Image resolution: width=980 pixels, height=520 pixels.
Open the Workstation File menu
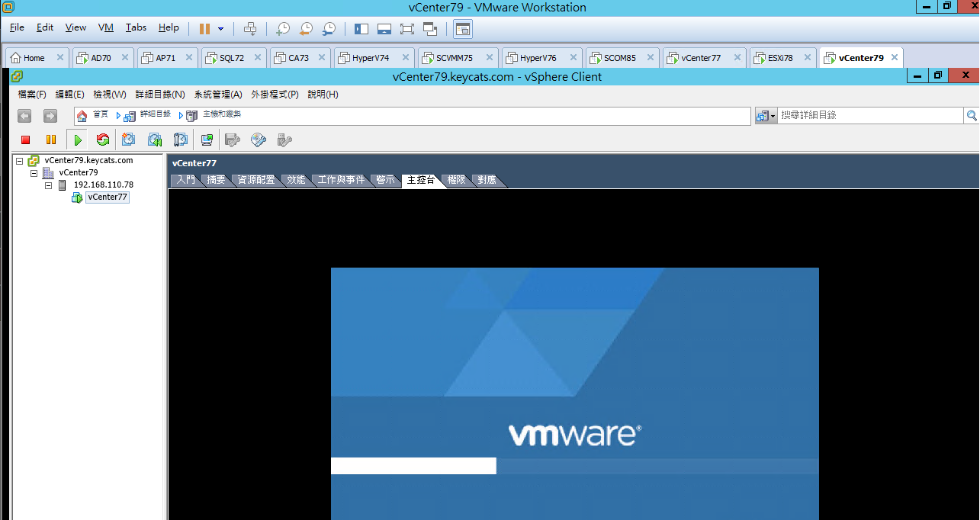[x=17, y=27]
